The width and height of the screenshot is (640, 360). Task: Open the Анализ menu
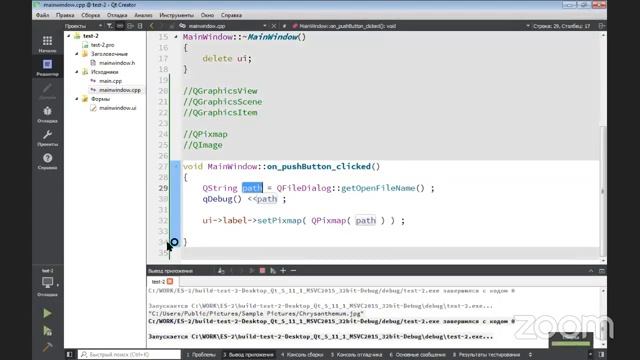[143, 15]
